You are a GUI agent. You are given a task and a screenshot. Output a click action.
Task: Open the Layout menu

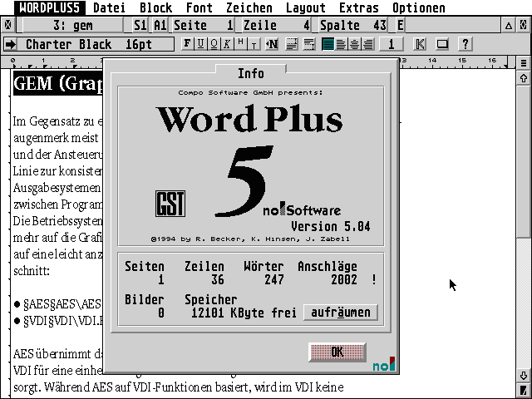coord(305,7)
